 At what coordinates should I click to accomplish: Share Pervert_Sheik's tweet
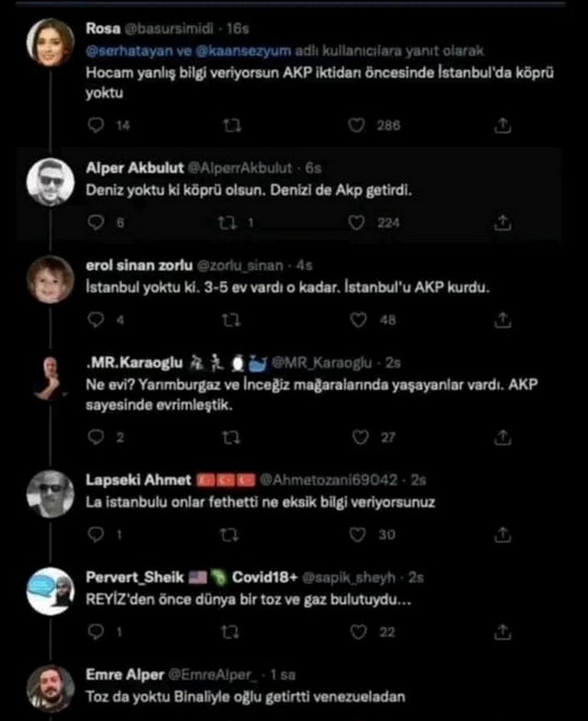(x=503, y=632)
